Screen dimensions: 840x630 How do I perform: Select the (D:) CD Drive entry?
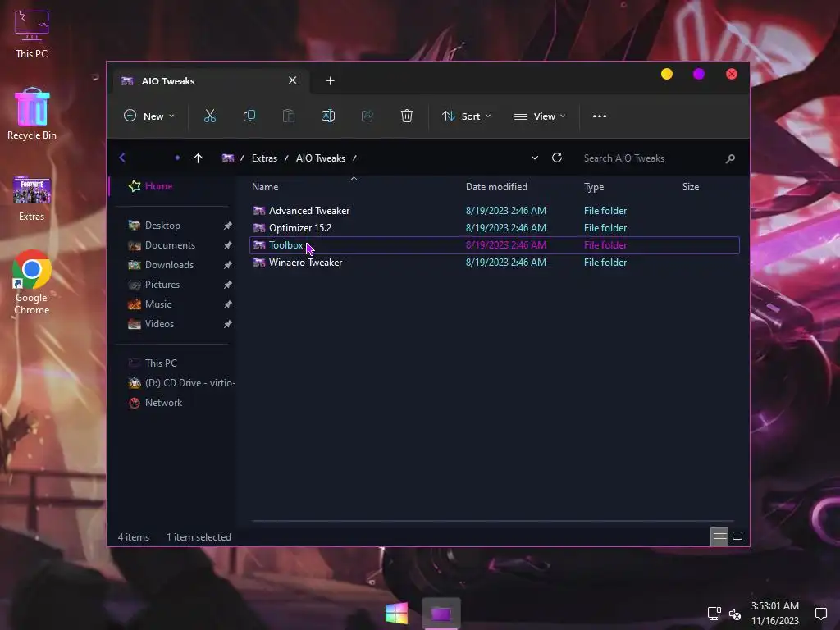(181, 383)
